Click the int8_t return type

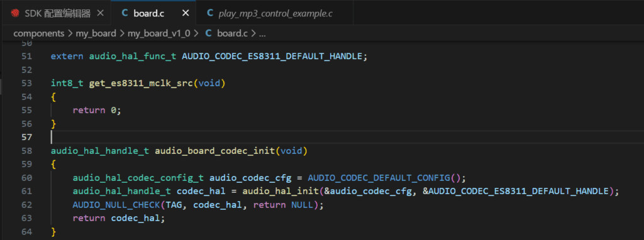coord(67,84)
